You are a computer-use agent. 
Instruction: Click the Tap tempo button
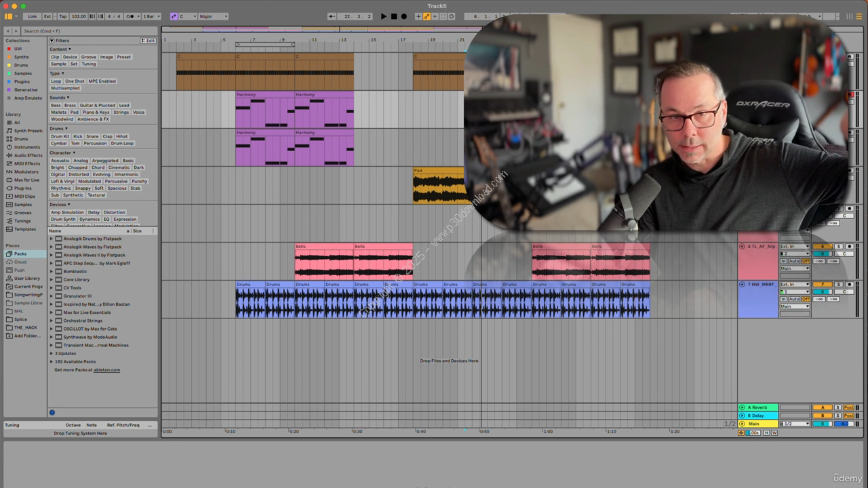pyautogui.click(x=63, y=16)
